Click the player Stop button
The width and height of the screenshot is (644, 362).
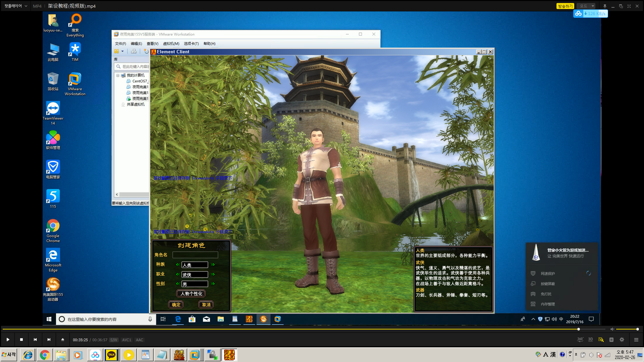point(21,340)
